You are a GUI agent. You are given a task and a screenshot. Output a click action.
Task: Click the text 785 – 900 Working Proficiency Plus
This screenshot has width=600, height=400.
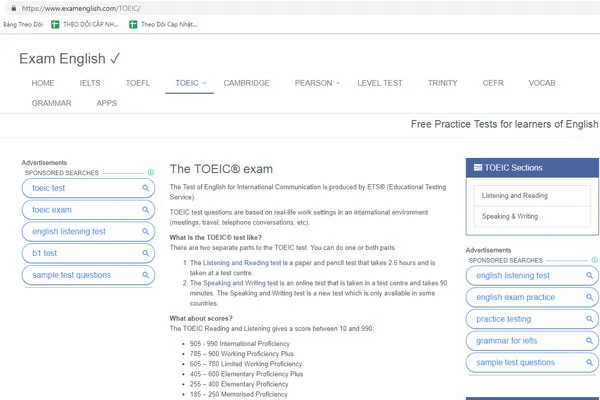242,354
